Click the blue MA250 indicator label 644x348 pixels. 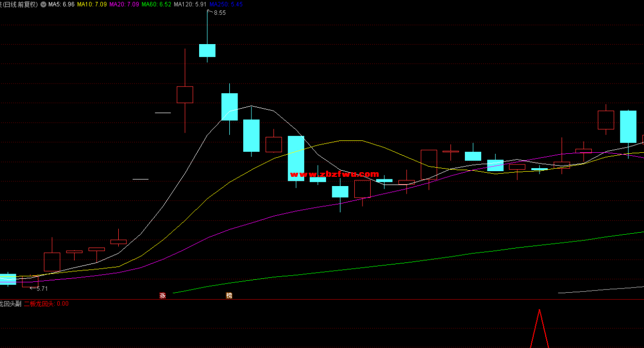click(x=226, y=4)
